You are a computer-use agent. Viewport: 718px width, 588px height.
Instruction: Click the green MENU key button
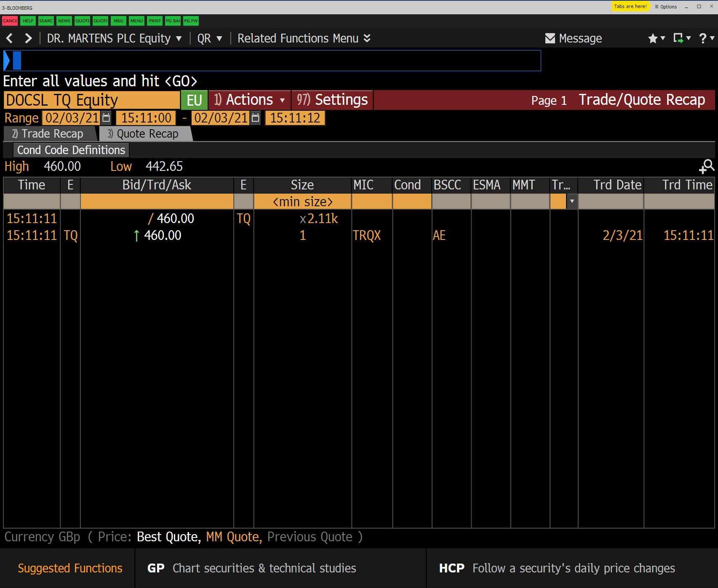(x=136, y=21)
